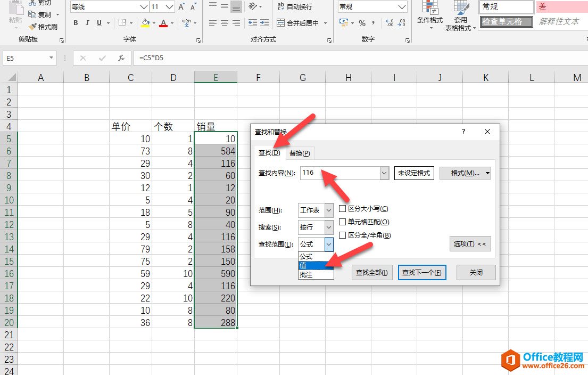
Task: Center cell text horizontally
Action: [x=224, y=23]
